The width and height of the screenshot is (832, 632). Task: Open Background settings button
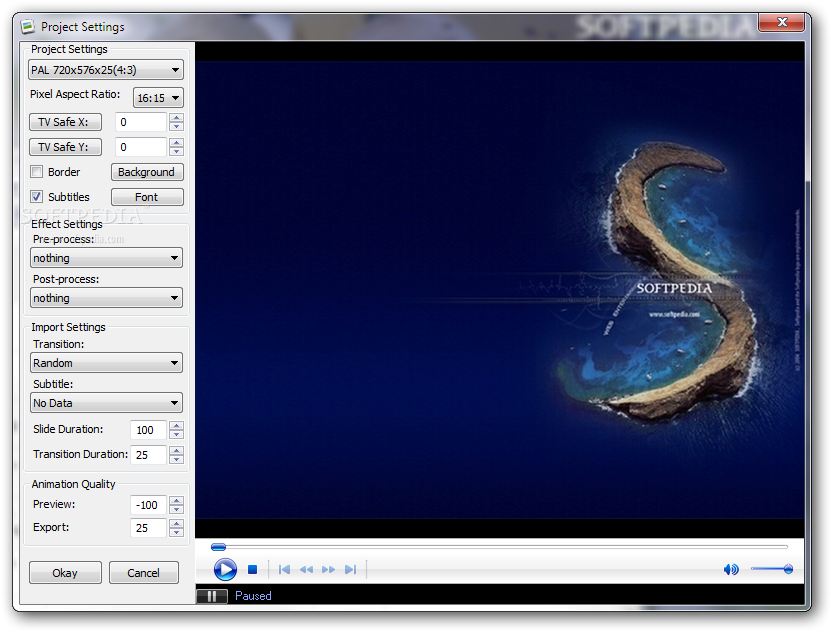point(147,172)
